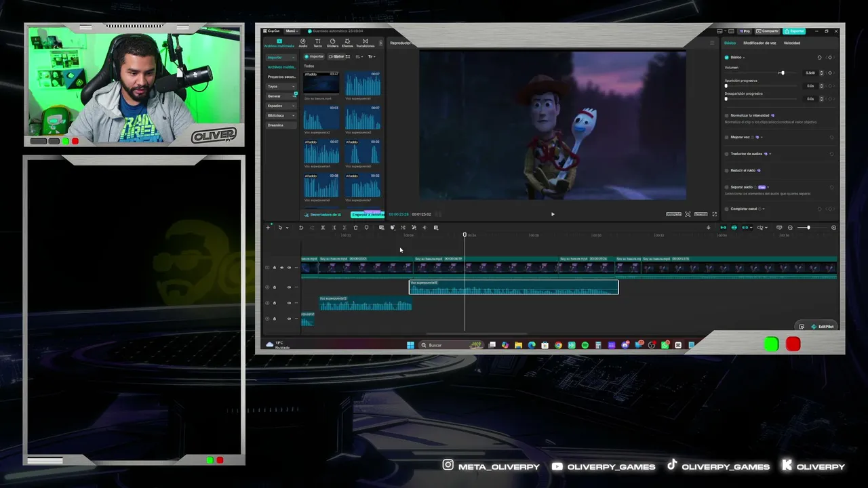The width and height of the screenshot is (868, 488).
Task: Undo the last edit in timeline toolbar
Action: [301, 228]
